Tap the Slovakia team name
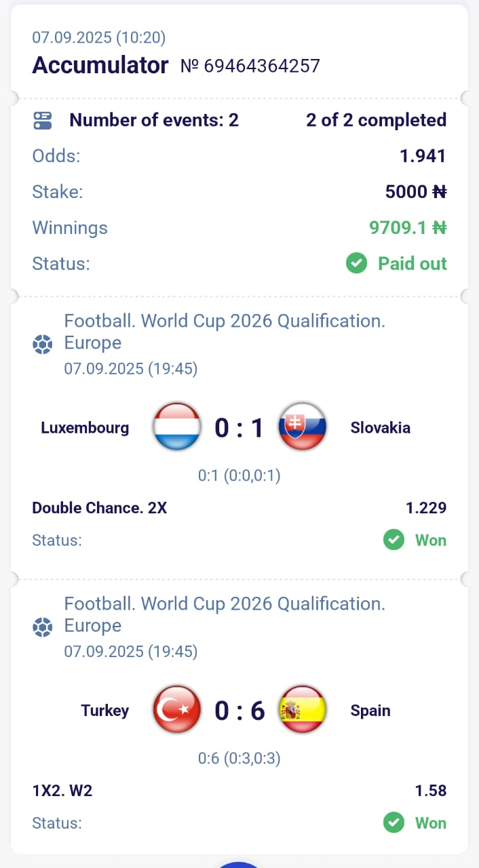Screen dimensions: 479x868 [380, 428]
